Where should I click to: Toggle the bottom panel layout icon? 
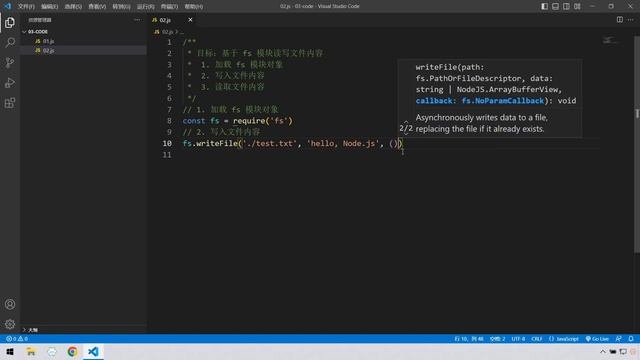click(x=556, y=6)
